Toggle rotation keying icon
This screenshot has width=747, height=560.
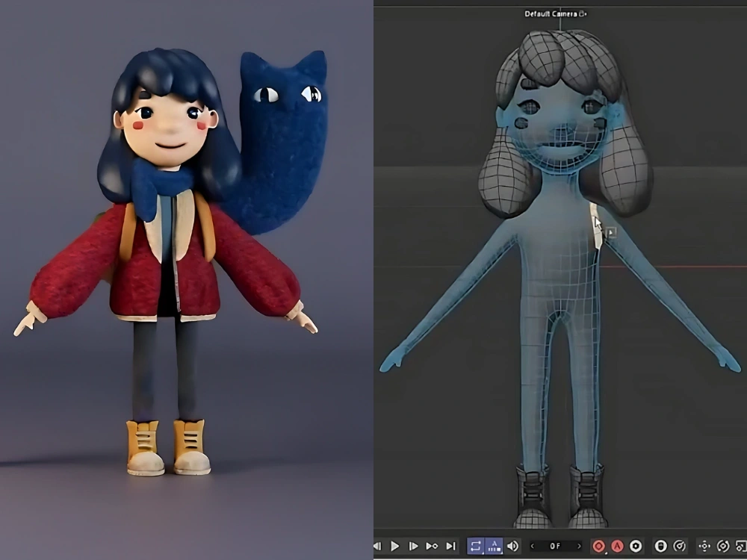click(722, 546)
